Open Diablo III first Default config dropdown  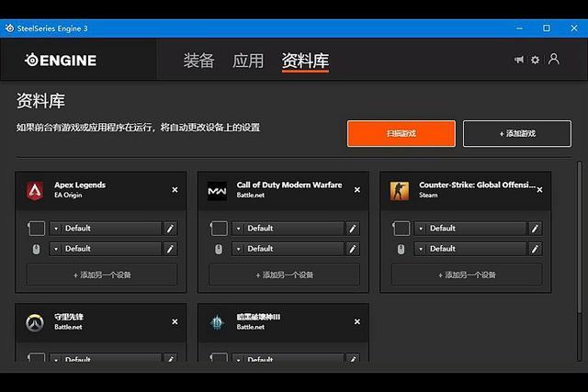coord(288,358)
